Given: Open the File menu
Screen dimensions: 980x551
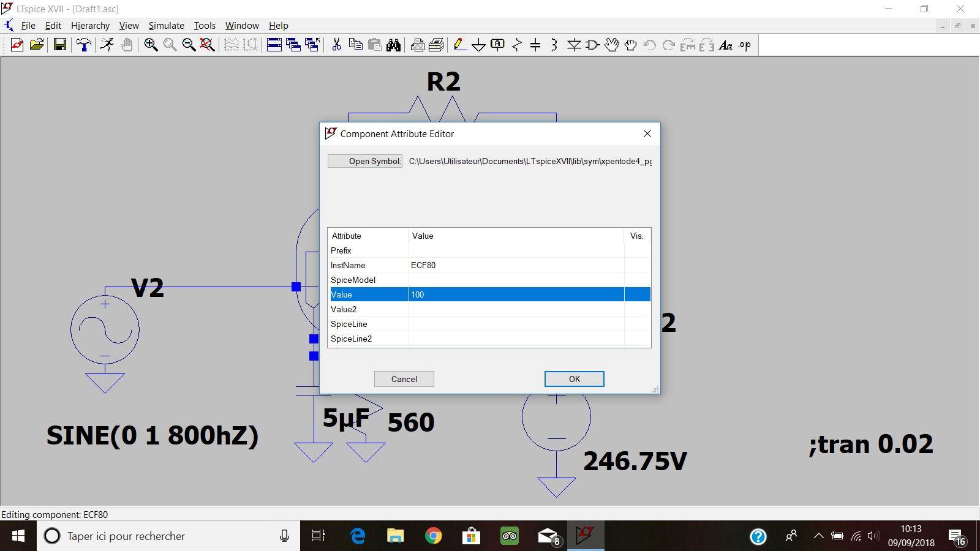Looking at the screenshot, I should [28, 26].
